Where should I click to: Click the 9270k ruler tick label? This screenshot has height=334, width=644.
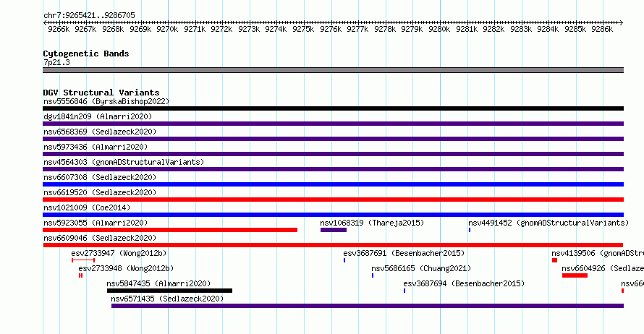click(x=167, y=29)
